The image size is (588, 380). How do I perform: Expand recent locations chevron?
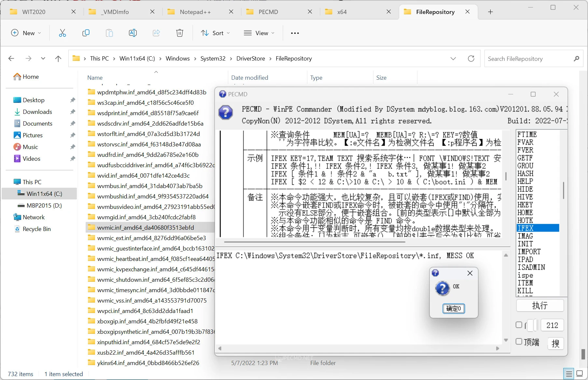click(x=43, y=59)
